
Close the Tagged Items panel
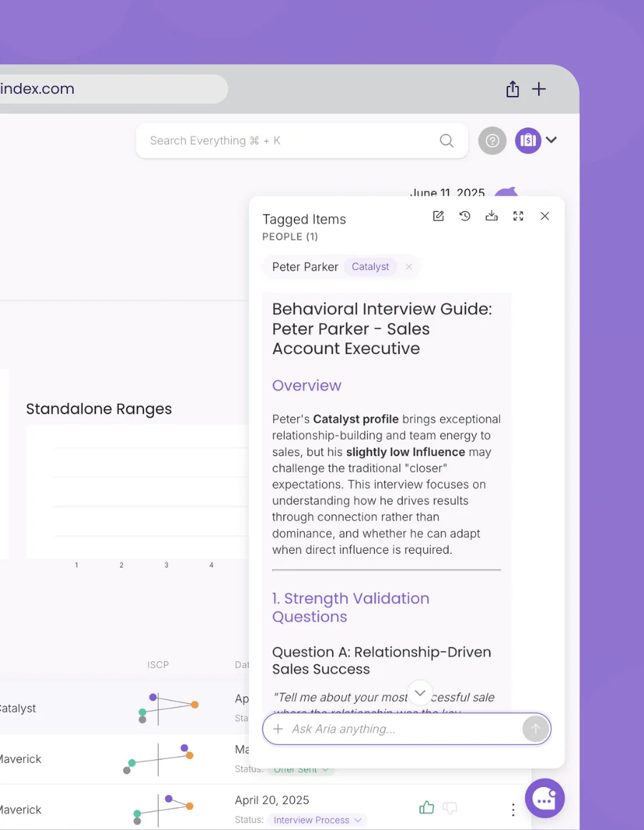point(545,216)
